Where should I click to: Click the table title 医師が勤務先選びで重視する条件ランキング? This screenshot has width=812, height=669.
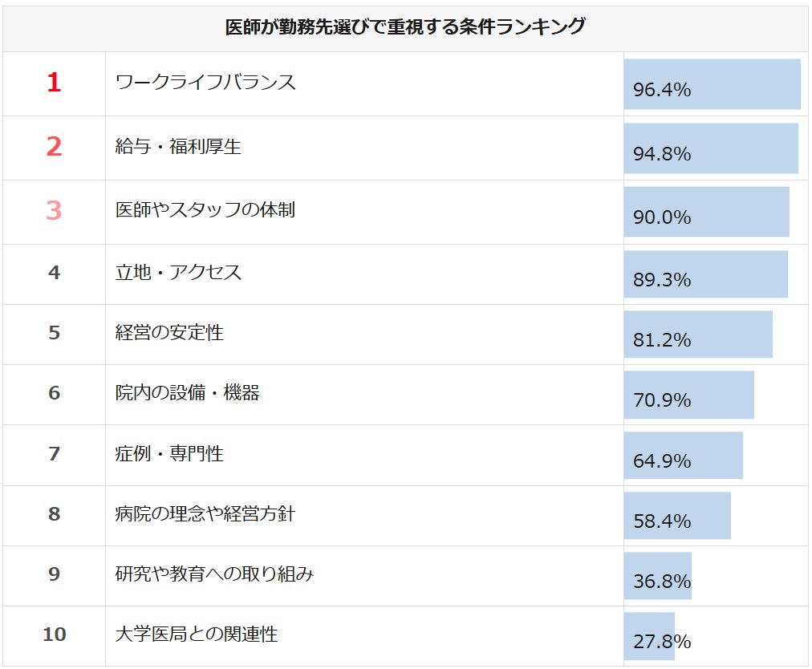(x=405, y=28)
